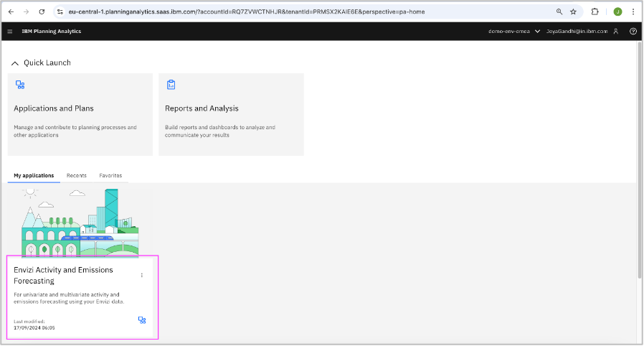Click the user profile icon
This screenshot has width=644, height=346.
point(615,32)
